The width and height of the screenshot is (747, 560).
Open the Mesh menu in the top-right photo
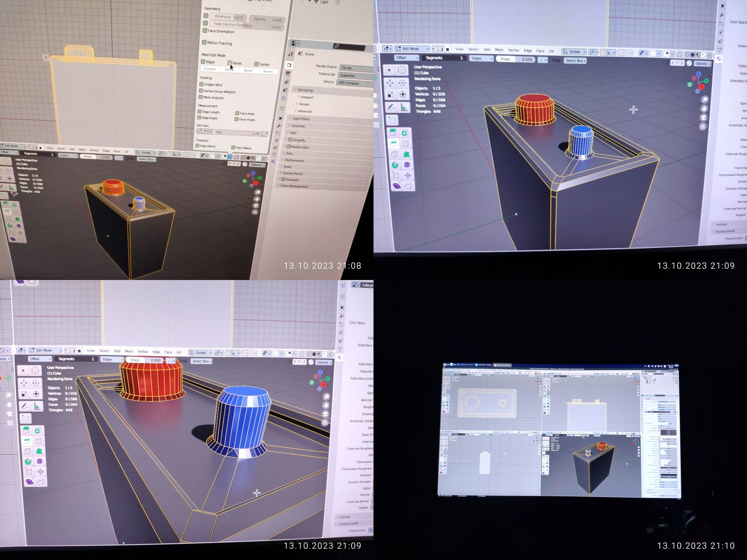pyautogui.click(x=499, y=49)
